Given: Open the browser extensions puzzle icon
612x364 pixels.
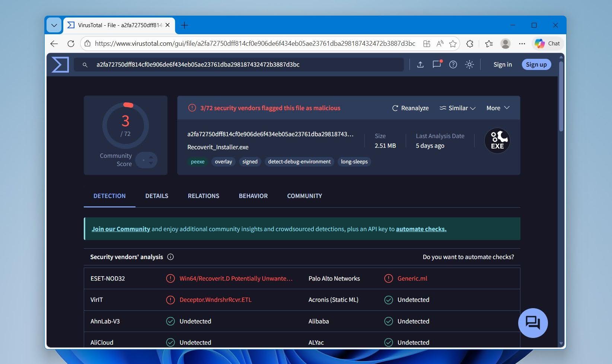Looking at the screenshot, I should pos(470,44).
